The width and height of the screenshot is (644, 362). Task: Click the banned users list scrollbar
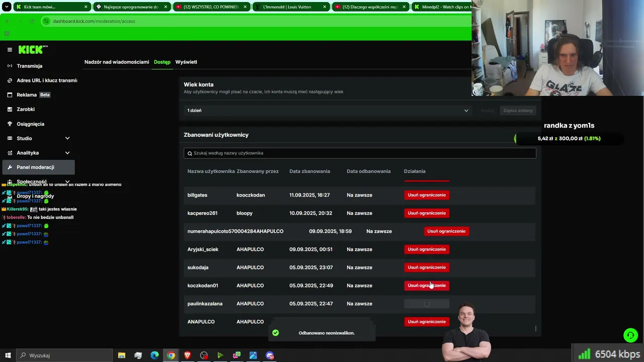click(x=536, y=329)
